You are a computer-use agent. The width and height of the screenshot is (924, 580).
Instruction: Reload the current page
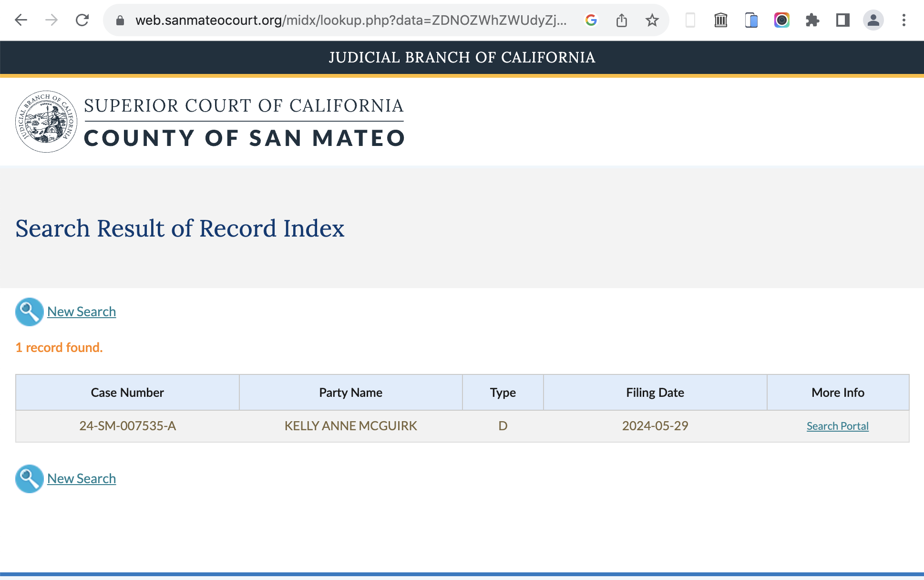click(82, 20)
